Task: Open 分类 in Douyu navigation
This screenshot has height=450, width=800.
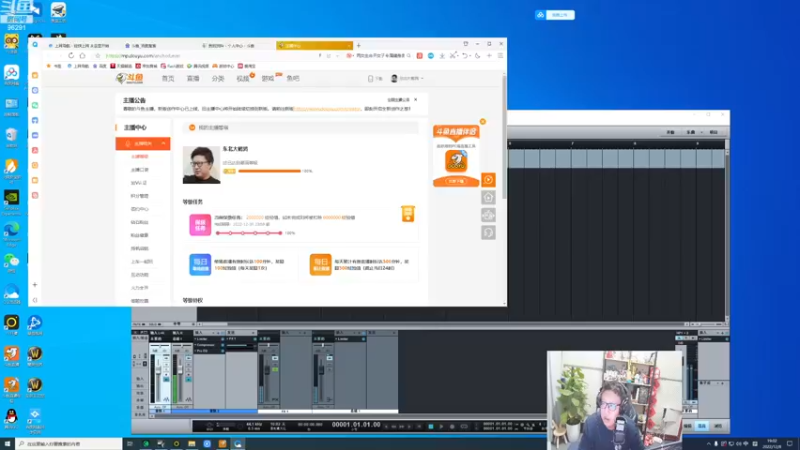Action: point(218,79)
